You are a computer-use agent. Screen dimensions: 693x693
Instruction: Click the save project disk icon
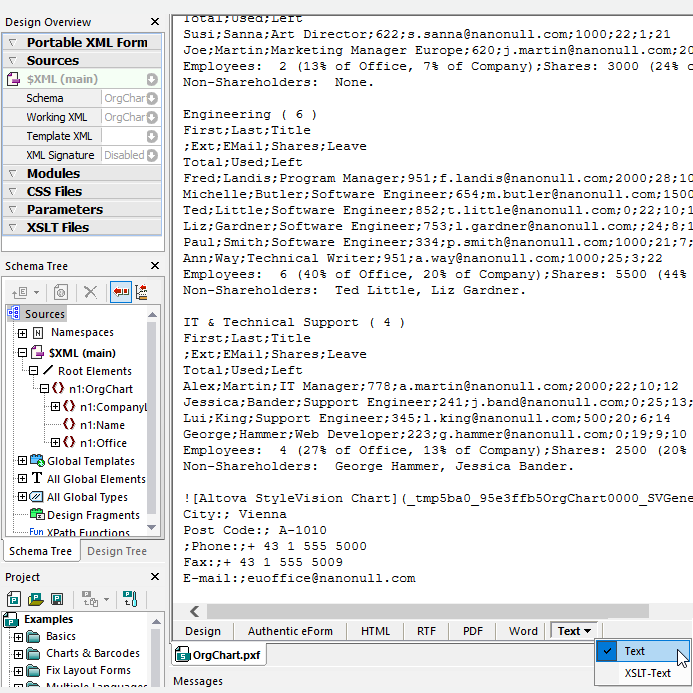58,599
